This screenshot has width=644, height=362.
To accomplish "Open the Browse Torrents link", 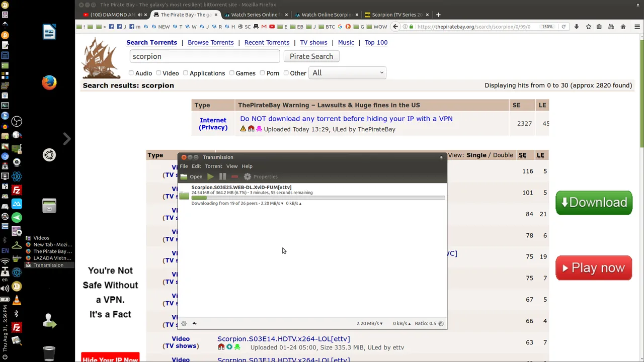I will point(210,42).
